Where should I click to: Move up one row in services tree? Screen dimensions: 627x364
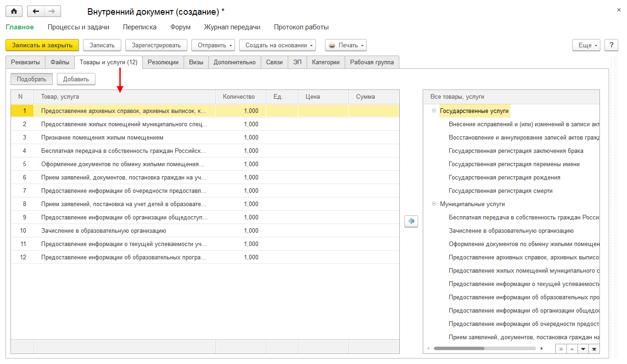(572, 349)
